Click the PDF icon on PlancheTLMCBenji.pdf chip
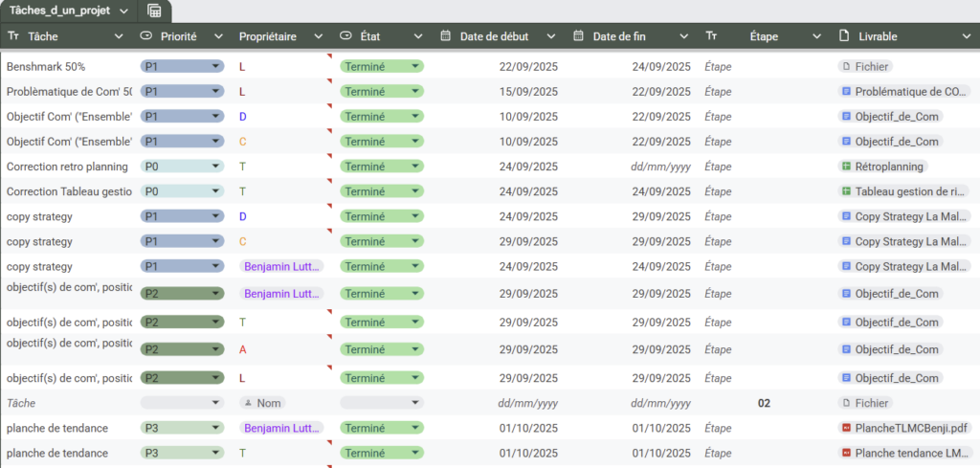This screenshot has height=468, width=980. tap(846, 428)
